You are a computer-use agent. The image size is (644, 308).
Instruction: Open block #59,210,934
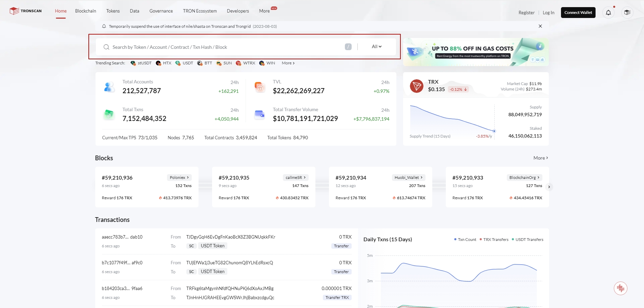351,178
